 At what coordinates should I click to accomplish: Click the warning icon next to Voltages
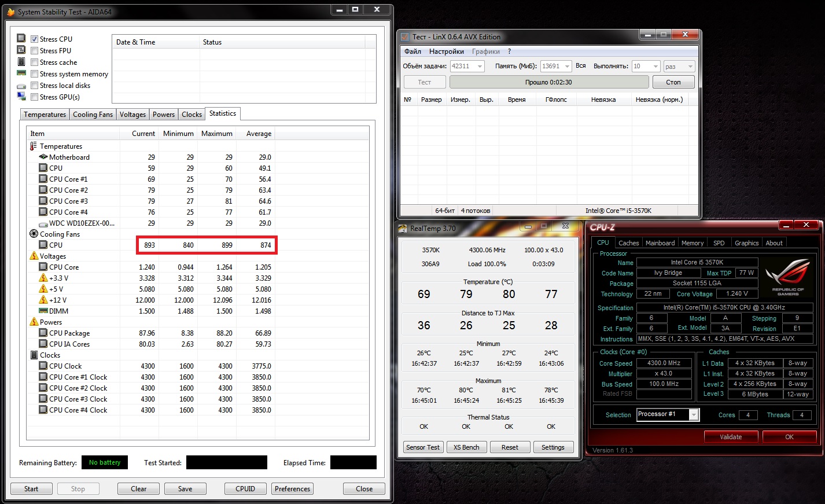click(x=34, y=256)
